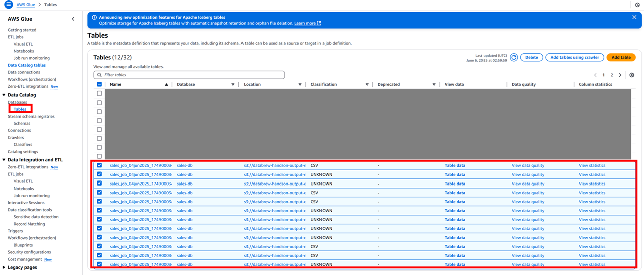Open Cost management in the sidebar
This screenshot has width=644, height=275.
25,259
